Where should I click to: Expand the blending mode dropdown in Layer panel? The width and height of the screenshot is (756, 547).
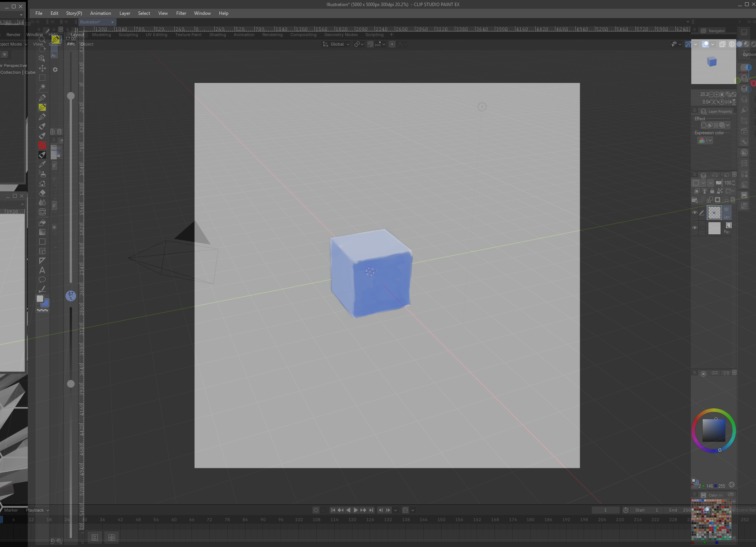[710, 183]
